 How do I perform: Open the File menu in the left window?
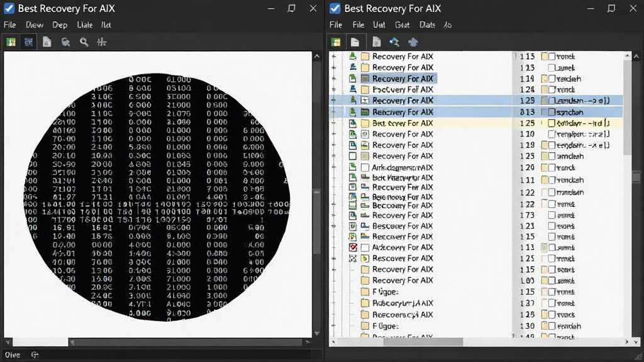click(10, 25)
